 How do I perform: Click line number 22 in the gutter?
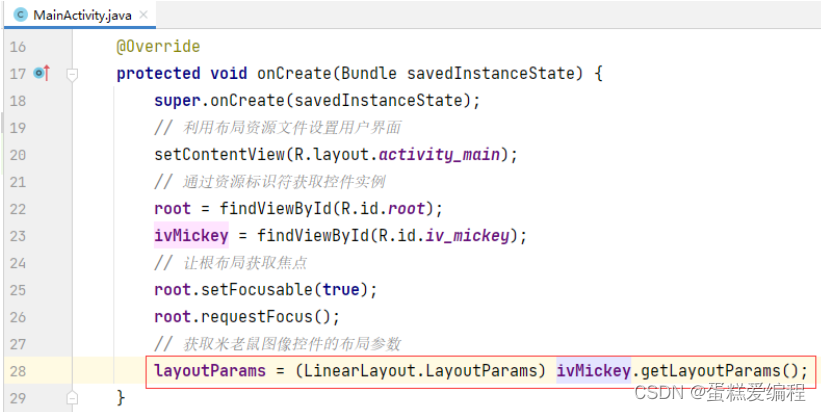point(17,209)
